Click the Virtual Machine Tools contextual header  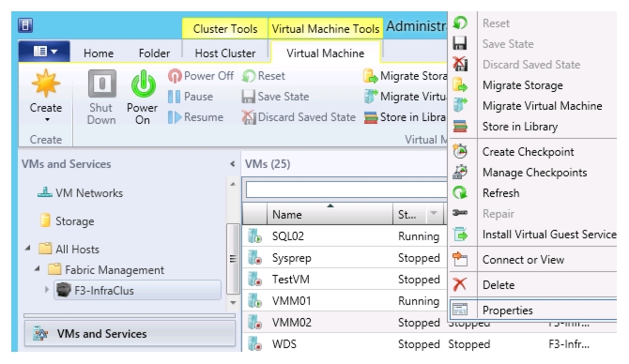tap(326, 29)
